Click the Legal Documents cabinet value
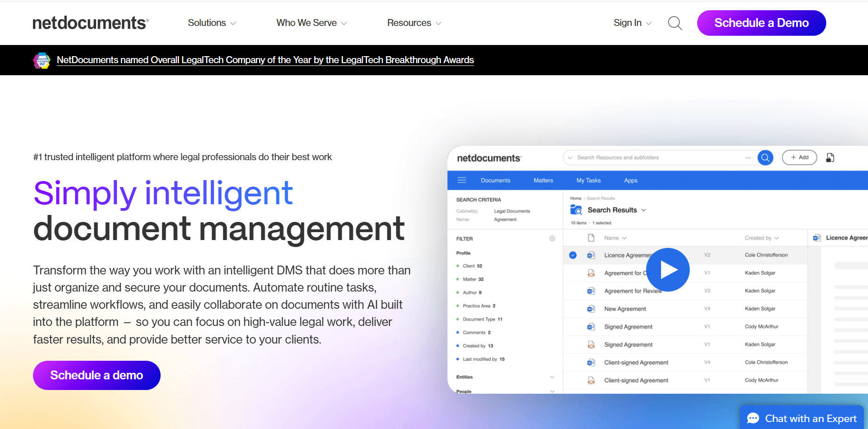This screenshot has height=429, width=868. [x=512, y=211]
